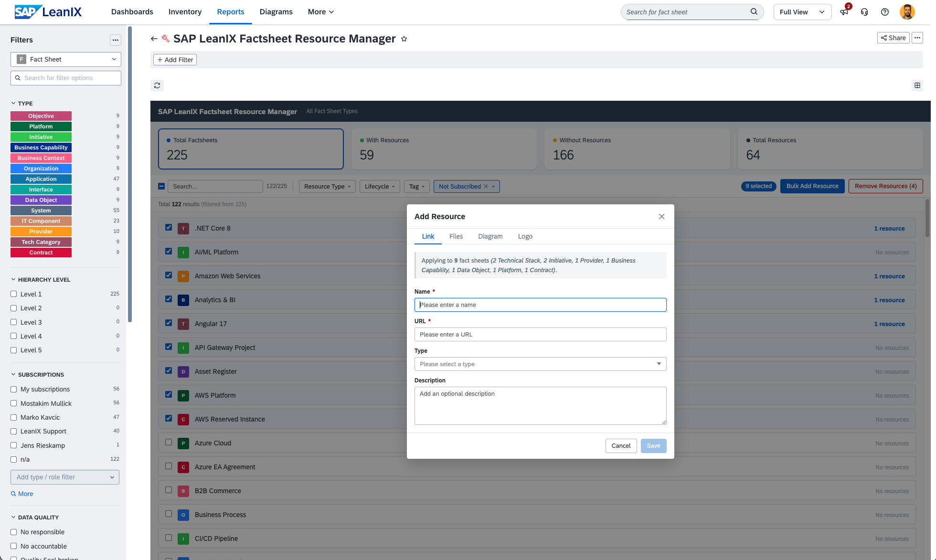Click the P icon for Amazon Web Services
This screenshot has height=560, width=936.
coord(183,276)
